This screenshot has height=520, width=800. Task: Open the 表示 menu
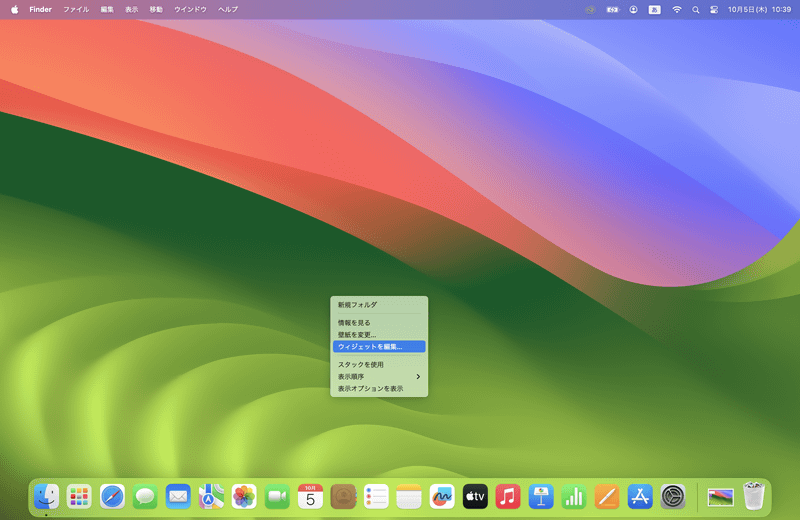point(132,9)
